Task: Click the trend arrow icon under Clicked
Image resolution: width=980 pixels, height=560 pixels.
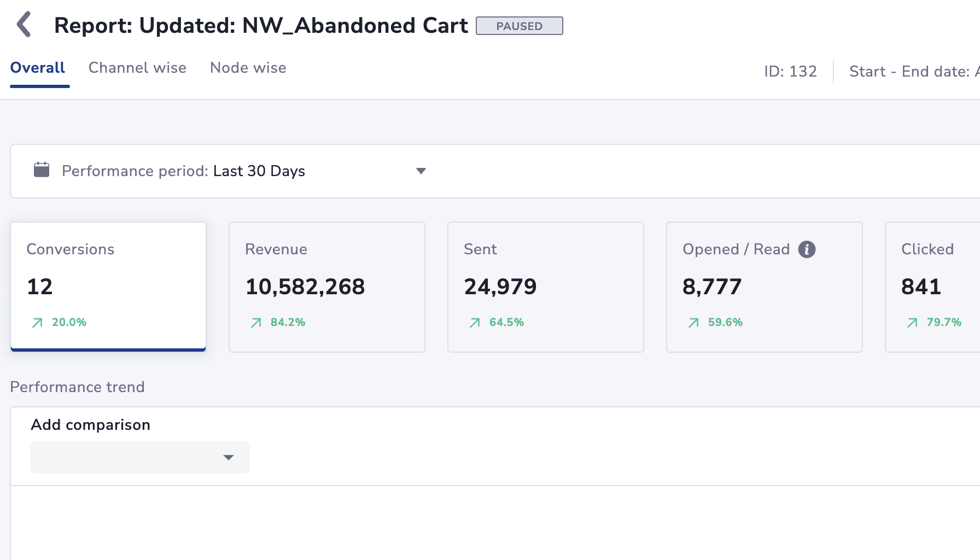Action: tap(912, 323)
